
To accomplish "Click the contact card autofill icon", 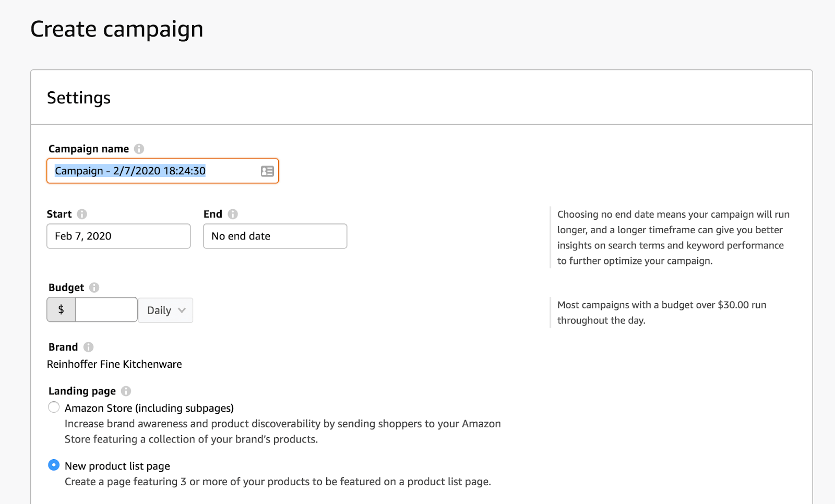I will [x=267, y=171].
